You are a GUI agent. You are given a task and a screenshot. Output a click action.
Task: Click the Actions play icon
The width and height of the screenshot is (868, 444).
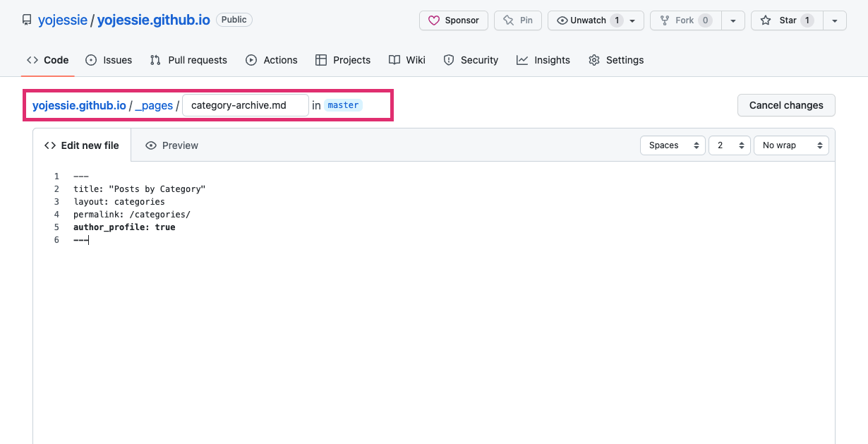click(x=251, y=60)
